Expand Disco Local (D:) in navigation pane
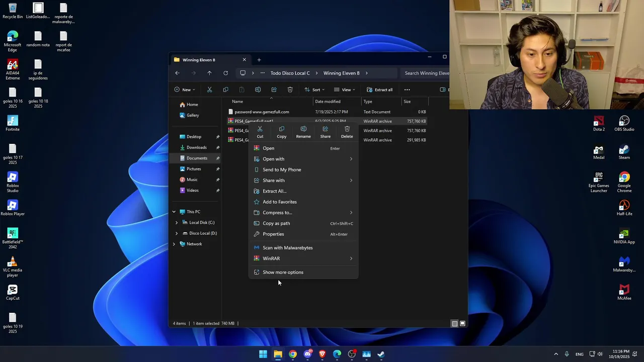 [x=177, y=233]
